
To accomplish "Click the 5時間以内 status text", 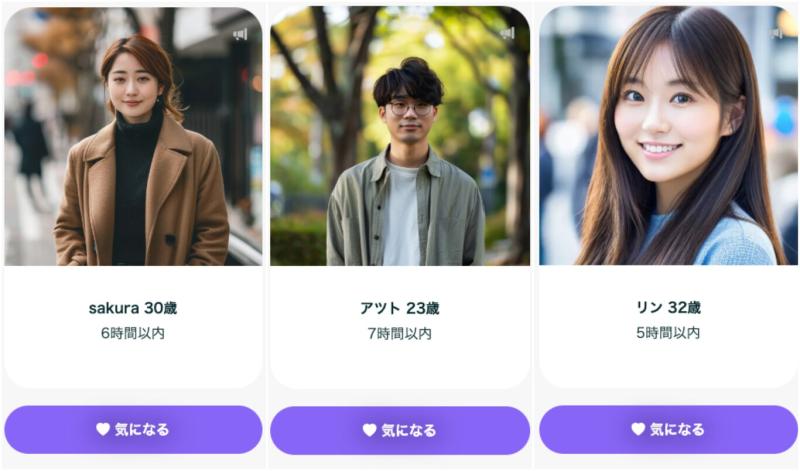I will tap(668, 333).
